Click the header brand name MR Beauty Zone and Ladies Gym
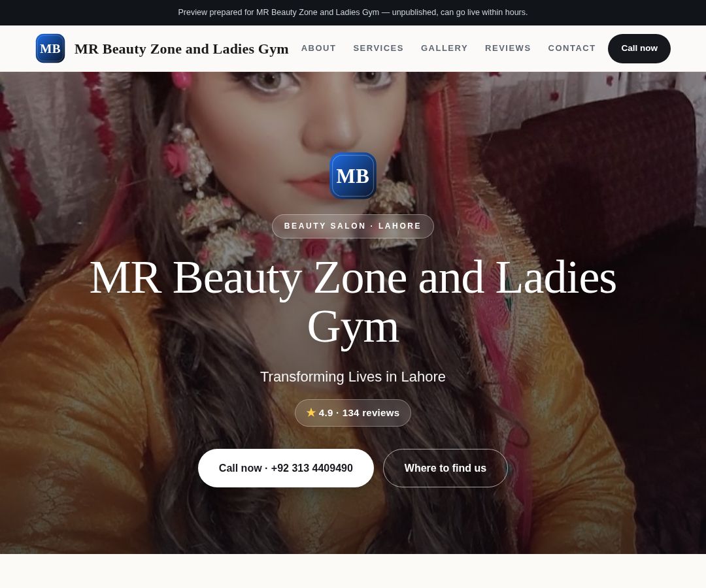The height and width of the screenshot is (588, 706). click(182, 48)
